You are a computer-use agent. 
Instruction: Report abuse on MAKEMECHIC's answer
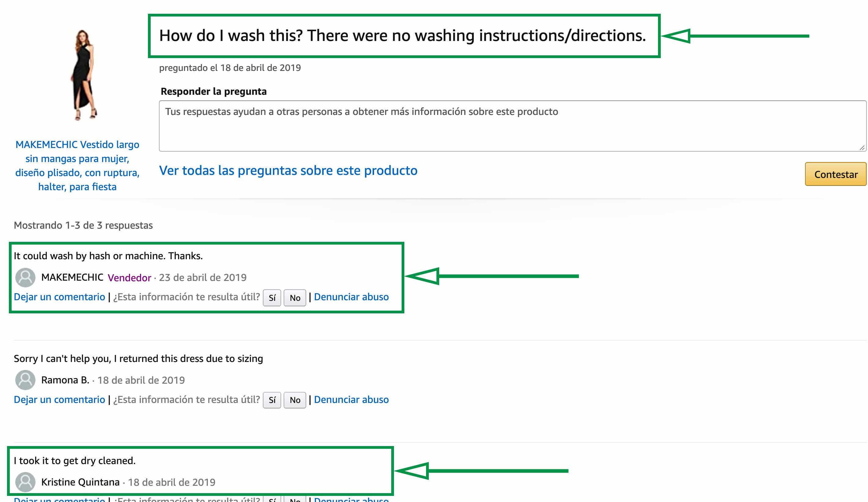tap(351, 297)
